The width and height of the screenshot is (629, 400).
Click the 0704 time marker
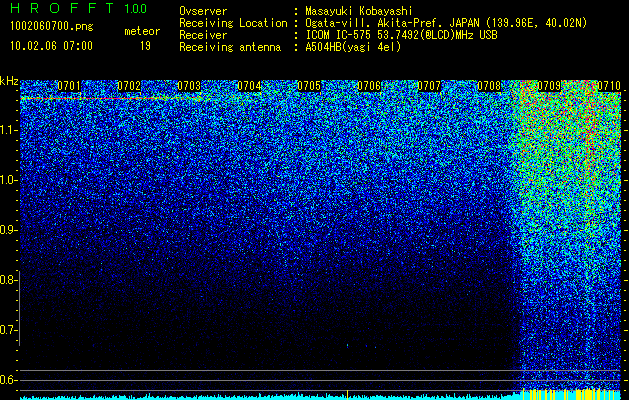pyautogui.click(x=249, y=86)
